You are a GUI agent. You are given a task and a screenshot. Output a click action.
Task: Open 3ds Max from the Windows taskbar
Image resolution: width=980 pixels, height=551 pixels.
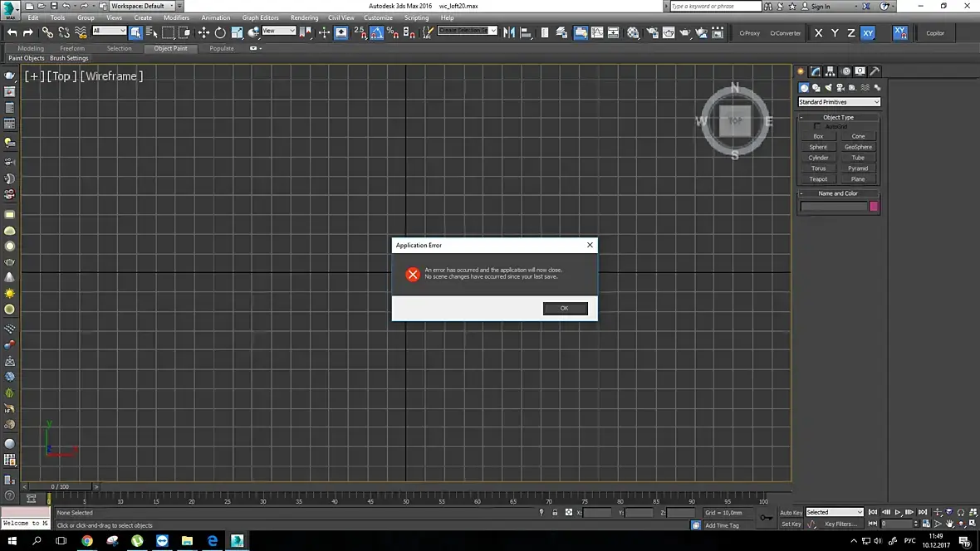(x=237, y=540)
